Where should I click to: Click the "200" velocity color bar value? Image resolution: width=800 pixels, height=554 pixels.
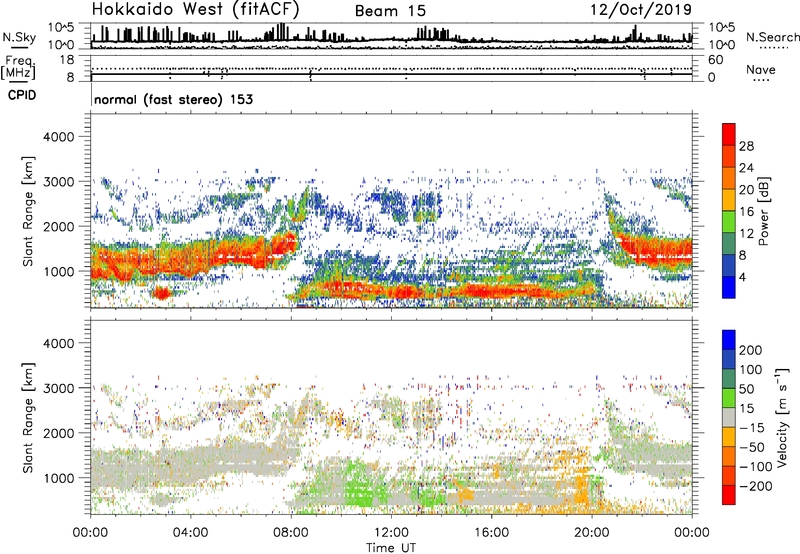click(751, 350)
